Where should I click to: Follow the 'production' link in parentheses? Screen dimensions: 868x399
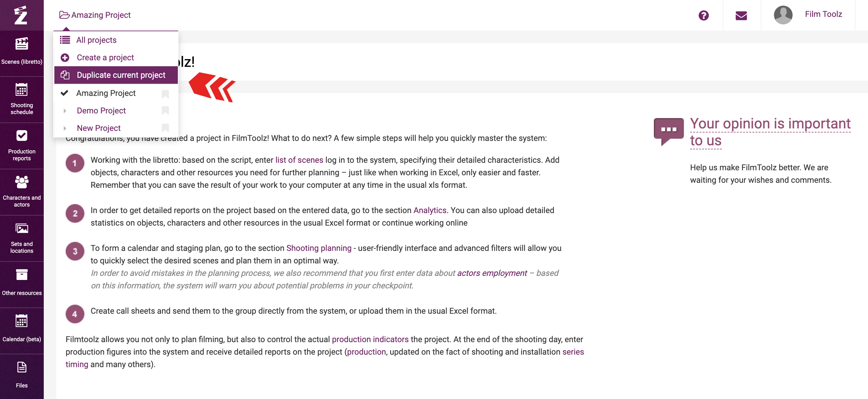tap(366, 352)
